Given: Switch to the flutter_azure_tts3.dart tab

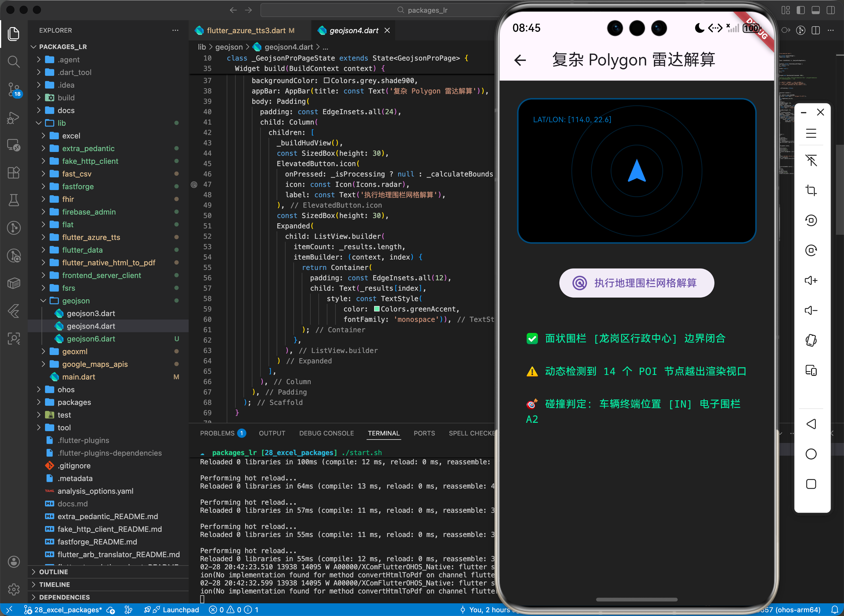Looking at the screenshot, I should click(x=250, y=30).
